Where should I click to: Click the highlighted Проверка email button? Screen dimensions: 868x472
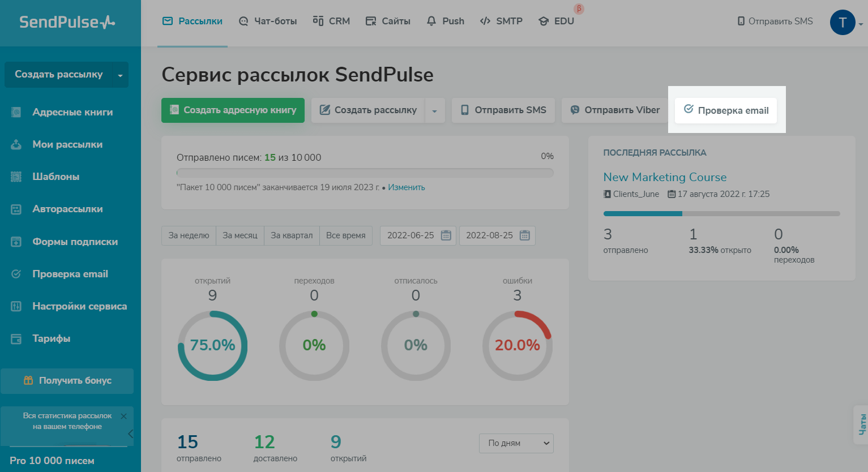click(726, 110)
